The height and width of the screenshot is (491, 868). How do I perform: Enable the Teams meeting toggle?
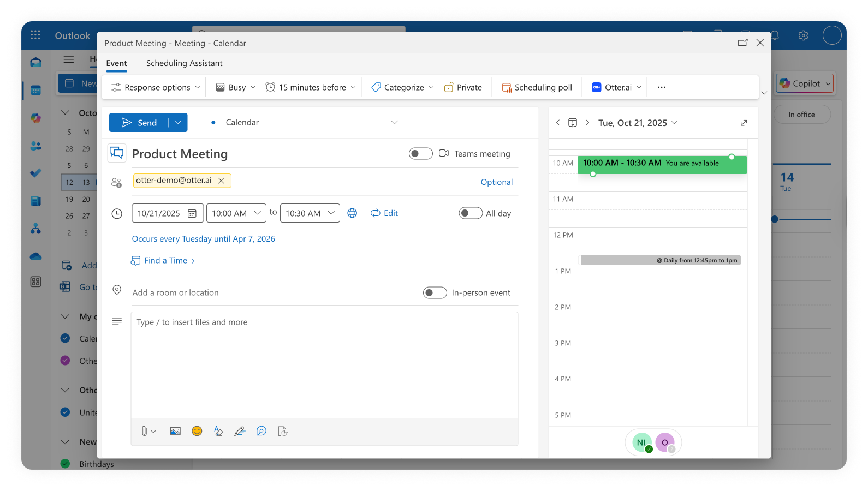click(x=420, y=154)
